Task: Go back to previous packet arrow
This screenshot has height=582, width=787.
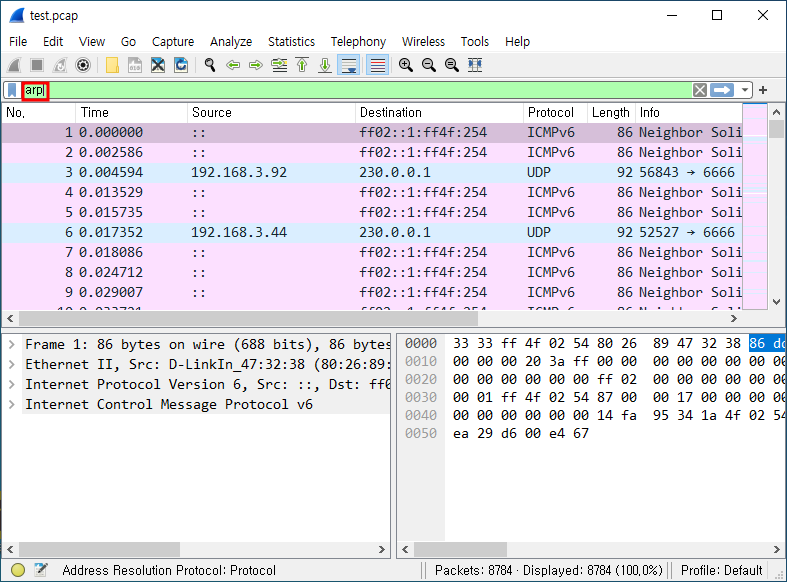Action: (233, 65)
